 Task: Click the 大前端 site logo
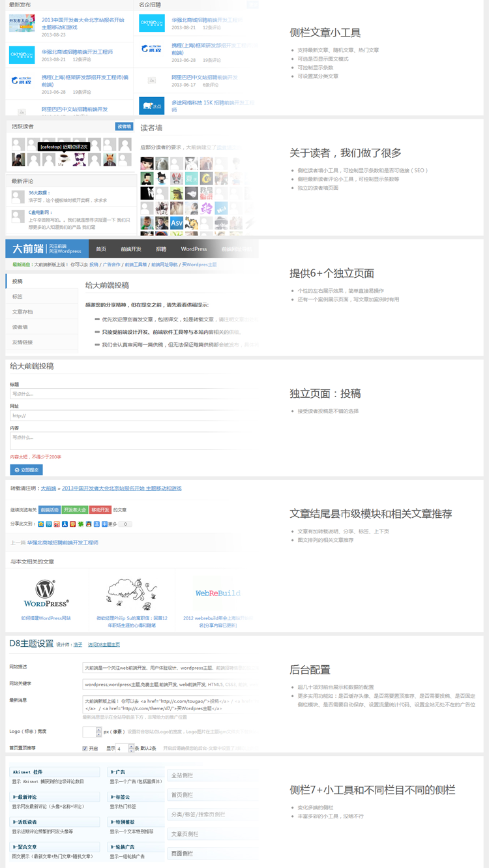coord(28,248)
